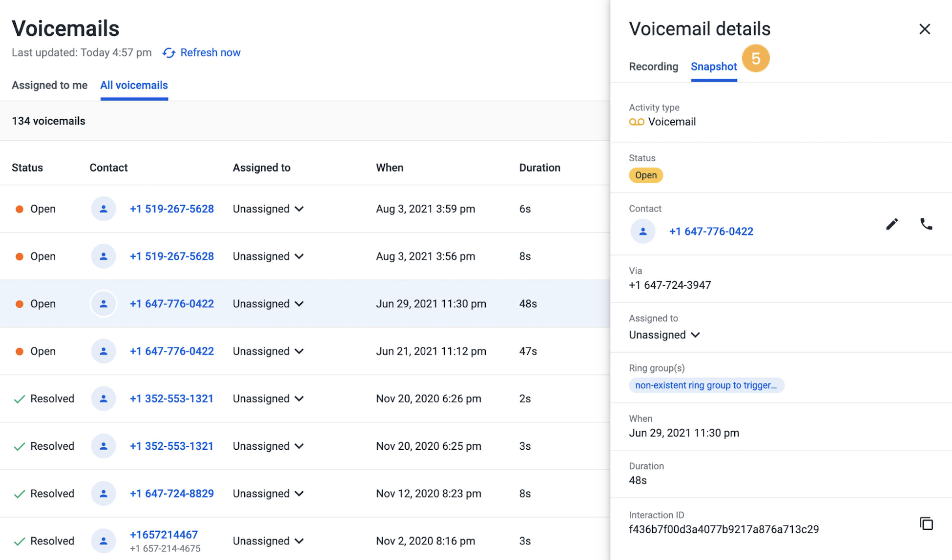
Task: Click avatar for Nov 2 8:16 pm voicemail
Action: click(103, 541)
